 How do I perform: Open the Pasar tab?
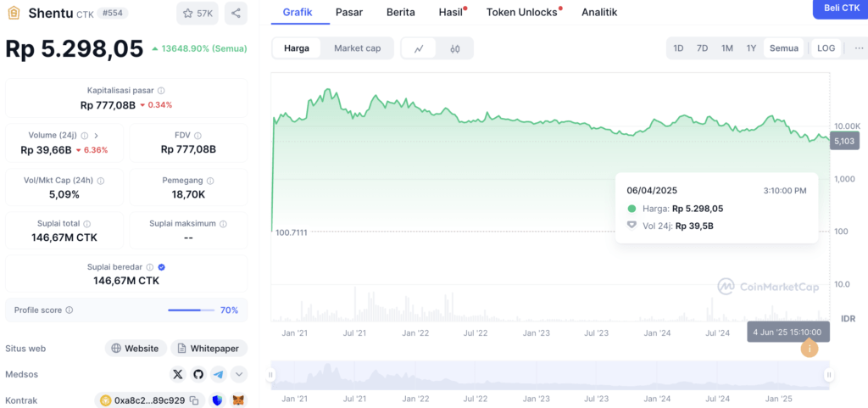[348, 12]
